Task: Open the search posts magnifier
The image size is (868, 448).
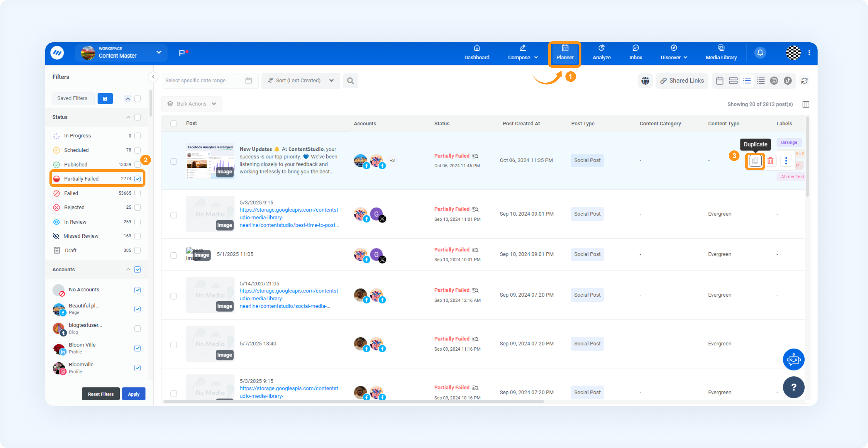Action: pyautogui.click(x=350, y=80)
